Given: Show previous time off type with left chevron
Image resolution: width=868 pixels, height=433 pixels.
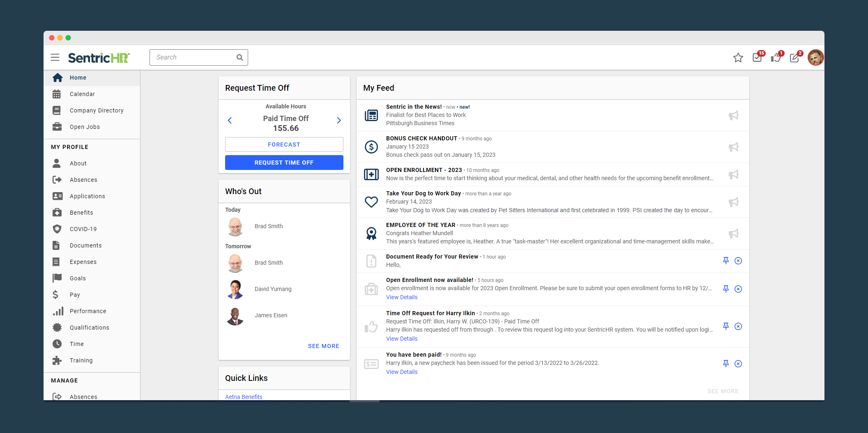Looking at the screenshot, I should 230,120.
